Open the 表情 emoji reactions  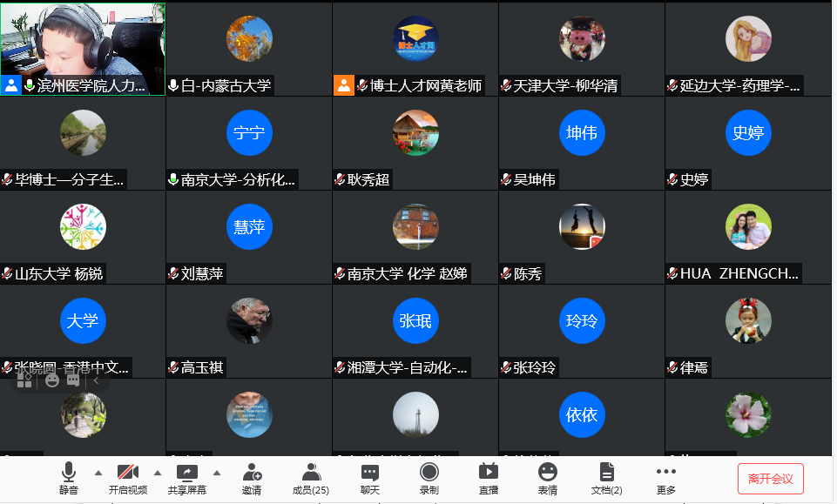click(548, 479)
